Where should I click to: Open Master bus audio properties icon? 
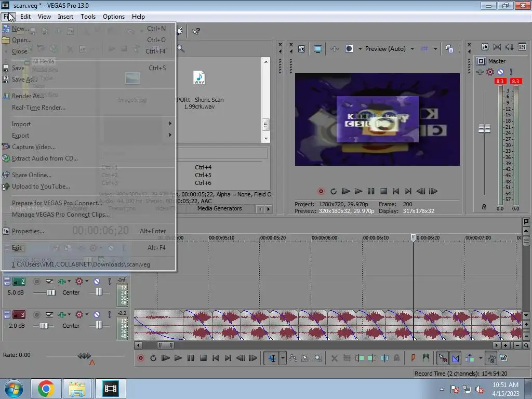click(x=485, y=47)
